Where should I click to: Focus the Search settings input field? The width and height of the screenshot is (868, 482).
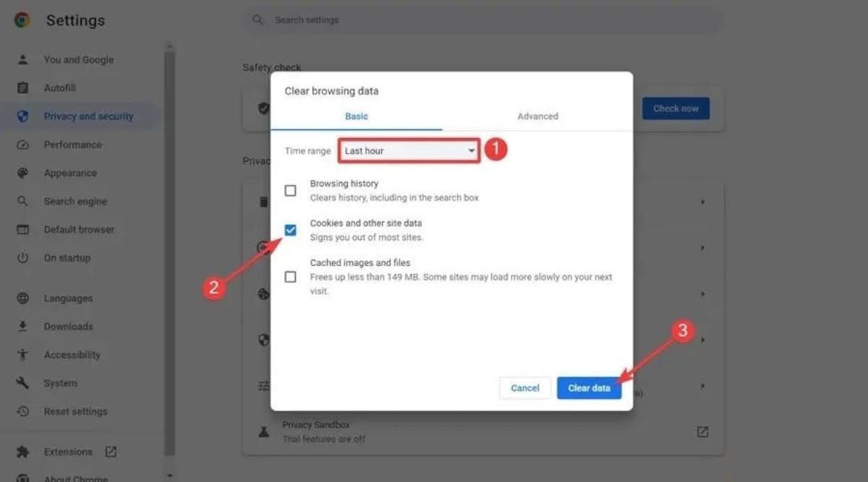coord(482,20)
